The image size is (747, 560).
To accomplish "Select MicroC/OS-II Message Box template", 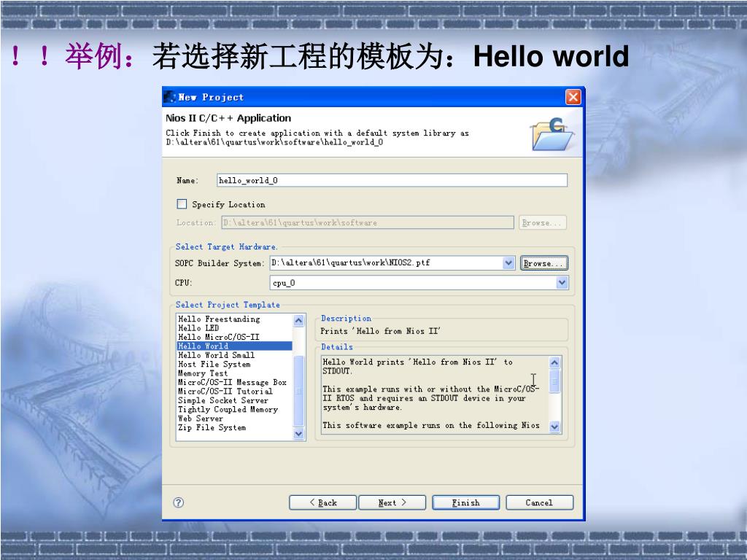I will [x=232, y=382].
